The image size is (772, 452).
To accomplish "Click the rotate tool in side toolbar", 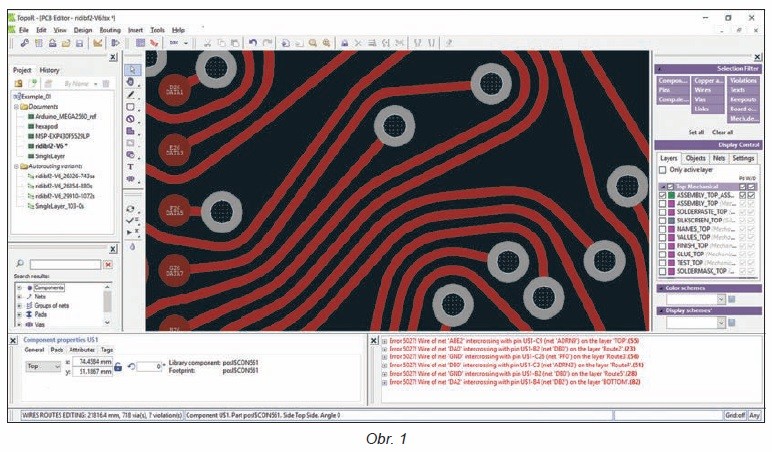I will [130, 209].
